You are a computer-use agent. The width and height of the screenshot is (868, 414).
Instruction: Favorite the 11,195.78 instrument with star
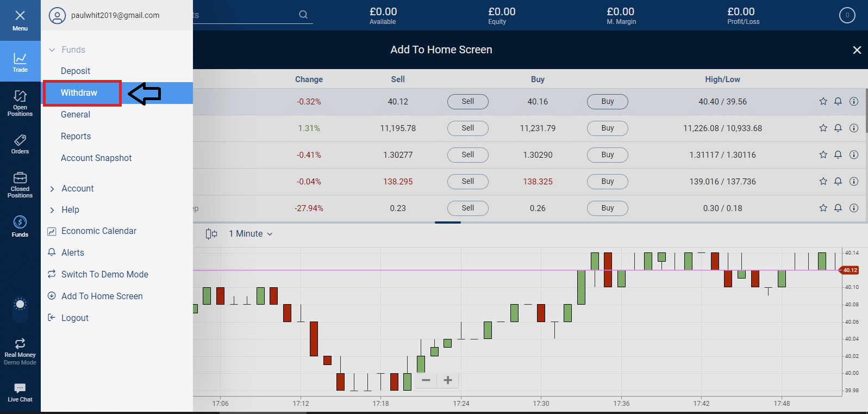pyautogui.click(x=823, y=128)
